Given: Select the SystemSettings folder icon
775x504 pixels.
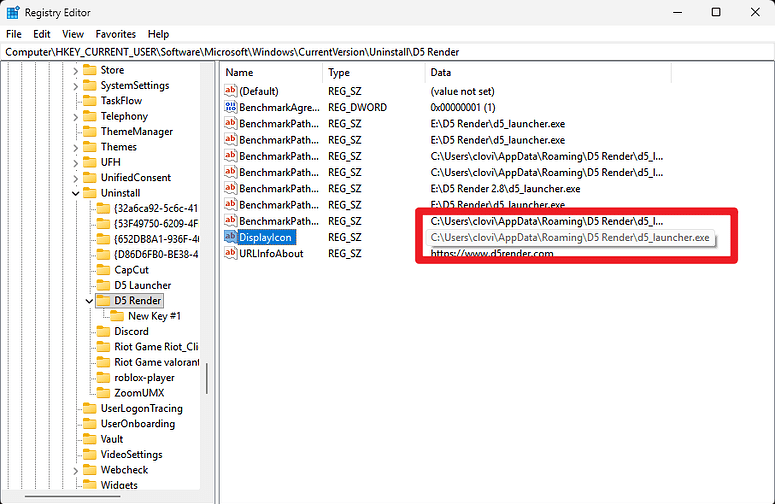Looking at the screenshot, I should [x=89, y=85].
